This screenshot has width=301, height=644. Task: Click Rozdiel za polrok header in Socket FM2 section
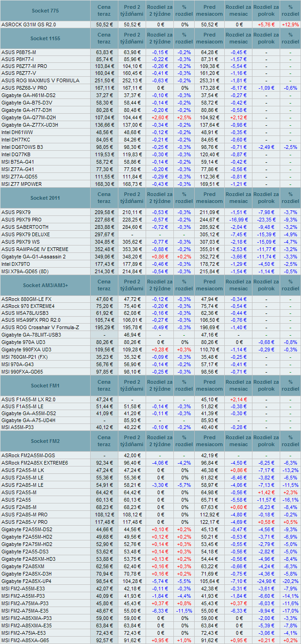pos(266,441)
